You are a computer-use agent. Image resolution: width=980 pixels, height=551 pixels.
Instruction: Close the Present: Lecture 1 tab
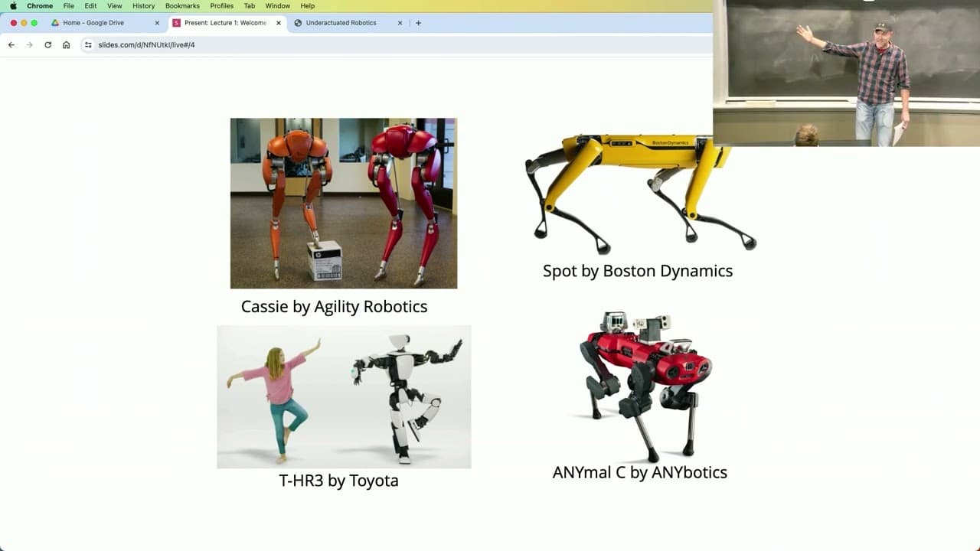(x=278, y=23)
